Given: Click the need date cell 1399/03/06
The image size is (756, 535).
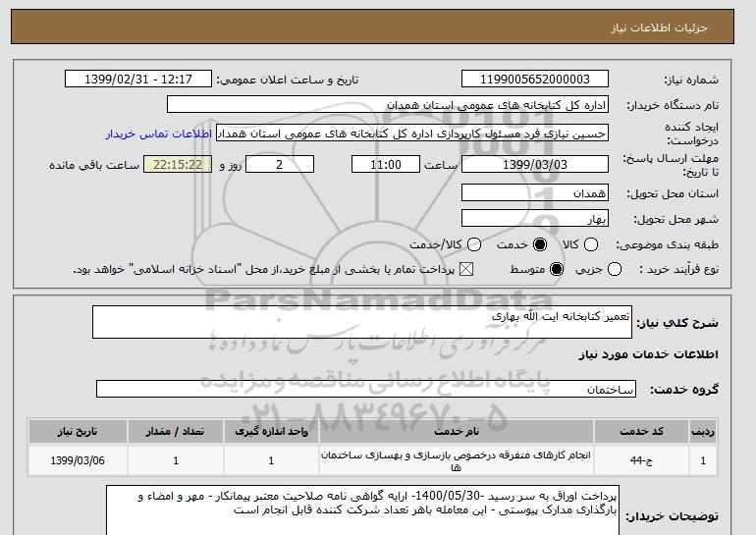Looking at the screenshot, I should pos(78,460).
